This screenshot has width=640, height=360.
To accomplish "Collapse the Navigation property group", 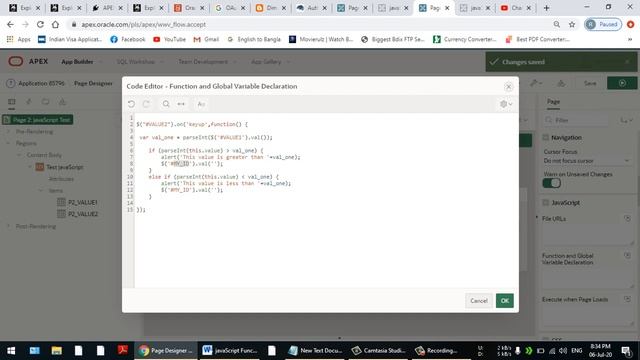I will tap(546, 138).
